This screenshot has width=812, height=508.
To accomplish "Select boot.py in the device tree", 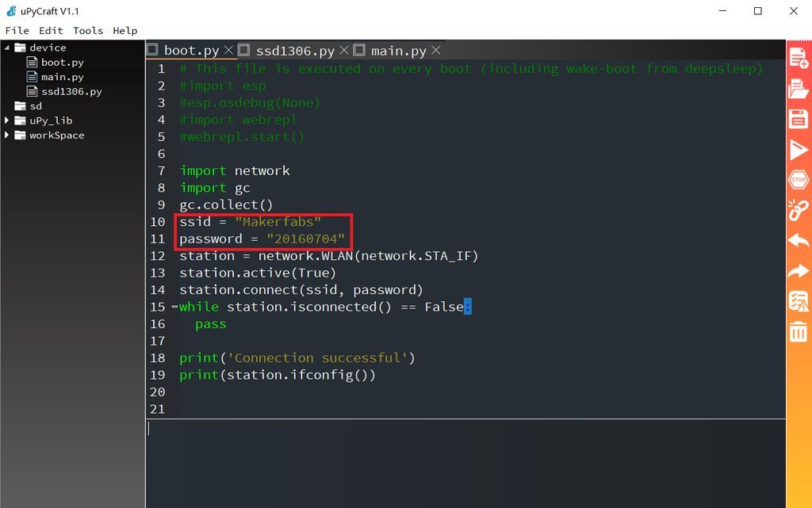I will pos(62,62).
